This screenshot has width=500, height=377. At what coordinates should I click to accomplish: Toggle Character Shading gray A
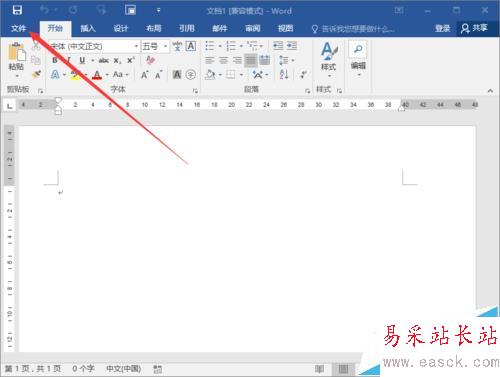[177, 75]
